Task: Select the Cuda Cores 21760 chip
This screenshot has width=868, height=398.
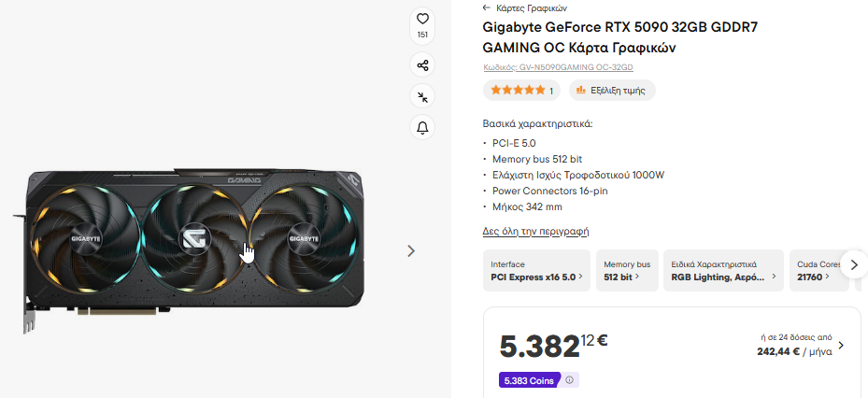Action: point(815,271)
